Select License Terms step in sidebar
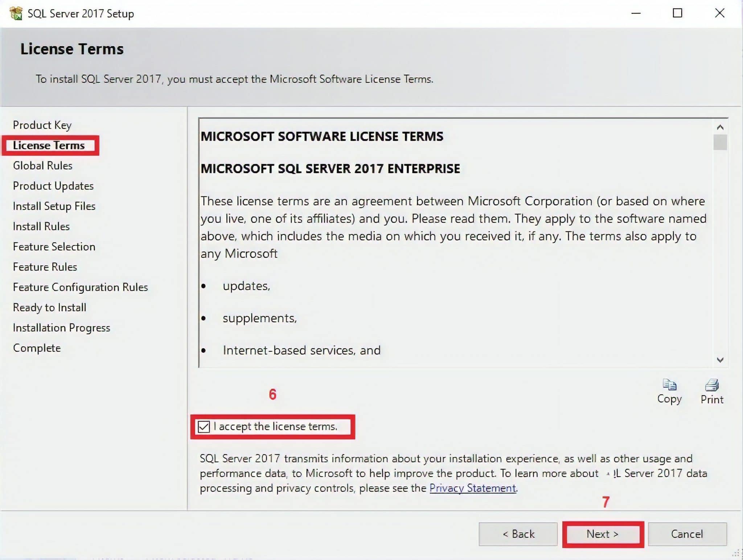 [49, 146]
